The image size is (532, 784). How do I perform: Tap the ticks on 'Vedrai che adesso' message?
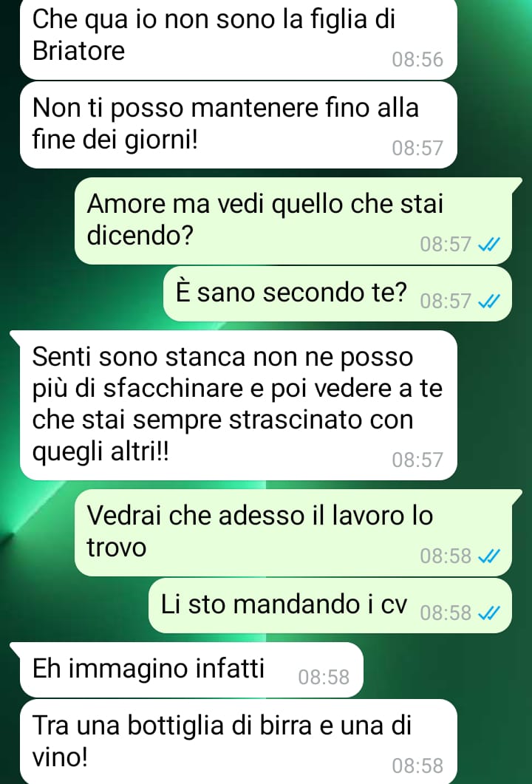pyautogui.click(x=488, y=556)
